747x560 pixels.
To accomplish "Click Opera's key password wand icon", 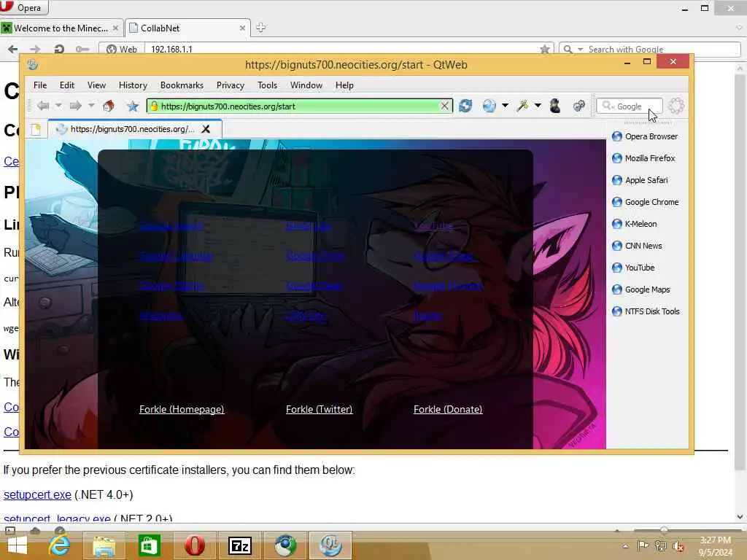I will click(82, 49).
